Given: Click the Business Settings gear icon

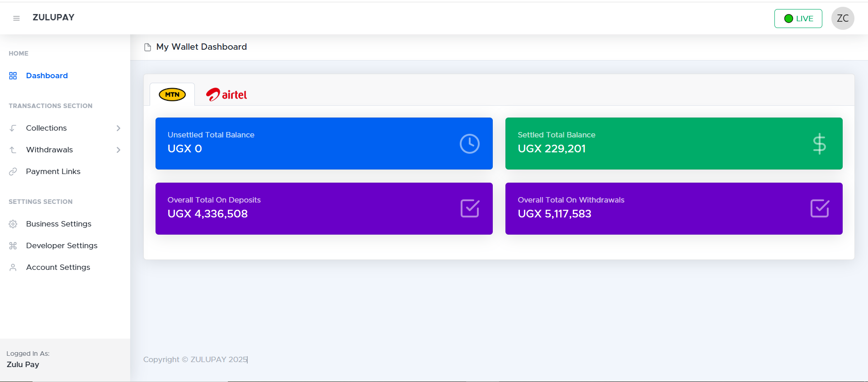Looking at the screenshot, I should click(13, 224).
